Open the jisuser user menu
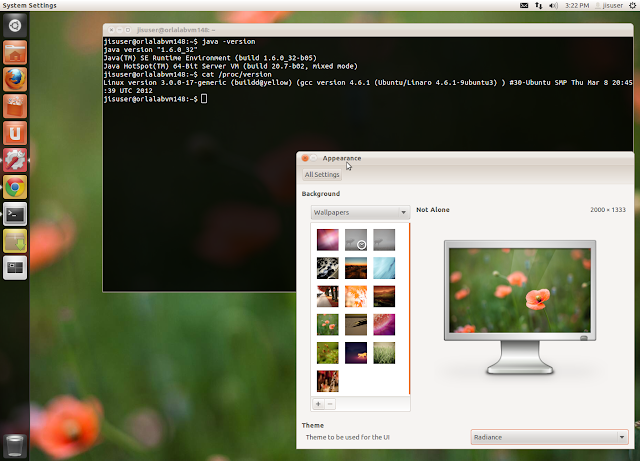640x461 pixels. pyautogui.click(x=609, y=5)
